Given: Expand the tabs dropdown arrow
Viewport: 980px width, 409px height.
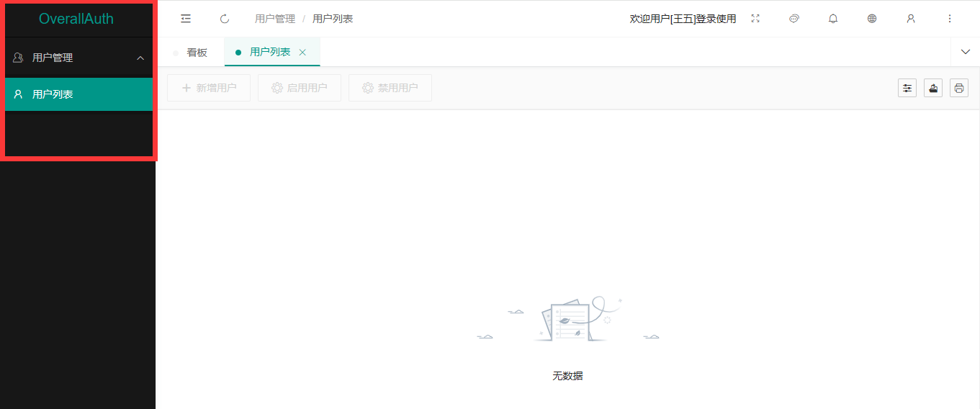Looking at the screenshot, I should click(x=966, y=52).
